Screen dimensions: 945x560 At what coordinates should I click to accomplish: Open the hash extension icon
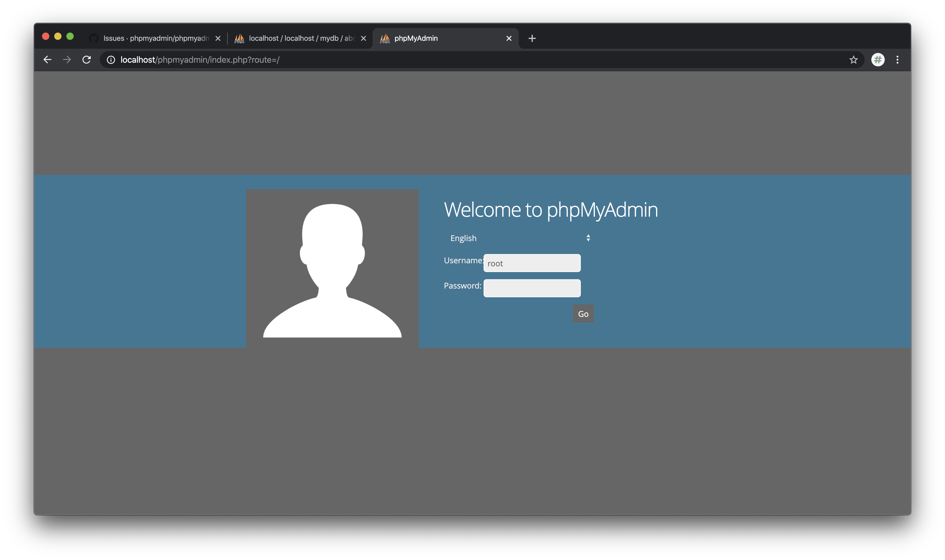(x=877, y=60)
